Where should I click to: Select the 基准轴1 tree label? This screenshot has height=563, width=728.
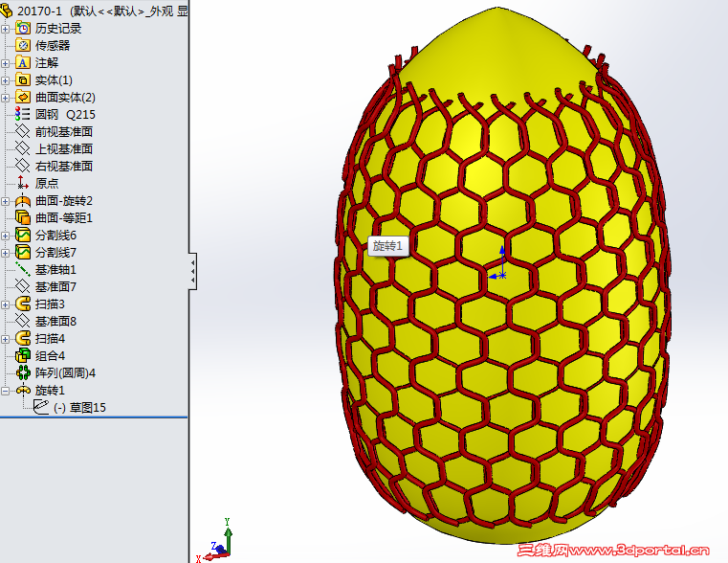(x=55, y=269)
